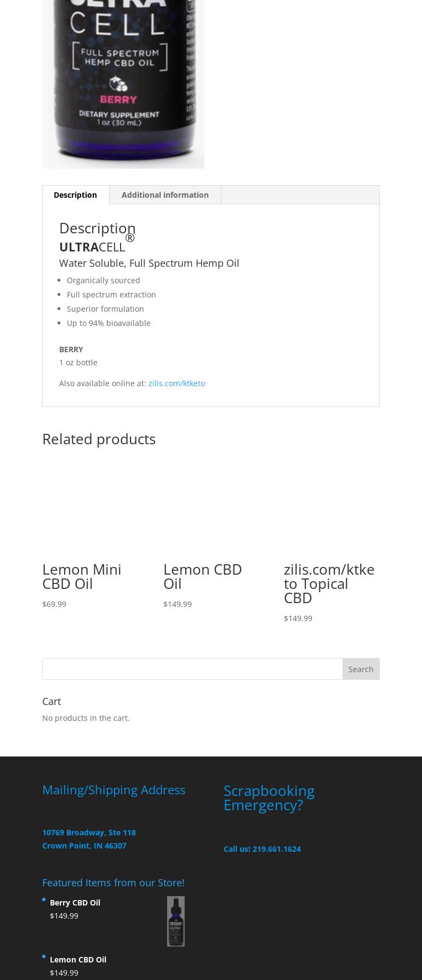Switch to the Description tab
This screenshot has width=422, height=980.
tap(75, 195)
